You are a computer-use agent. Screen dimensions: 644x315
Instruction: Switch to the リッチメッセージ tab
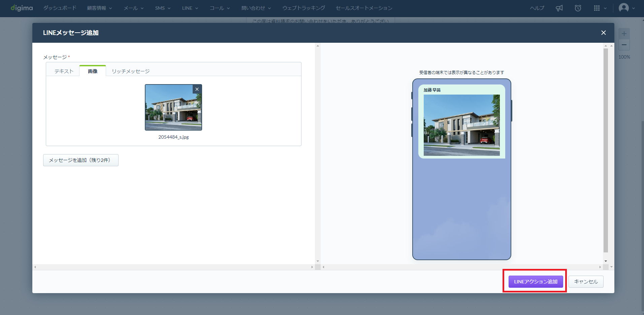click(131, 71)
